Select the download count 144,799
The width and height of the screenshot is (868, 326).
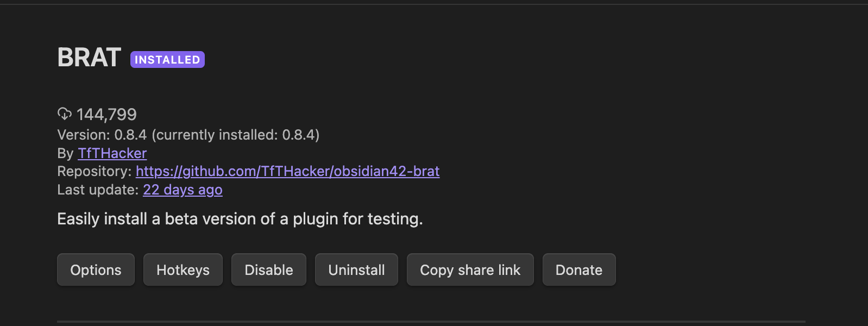(x=108, y=114)
